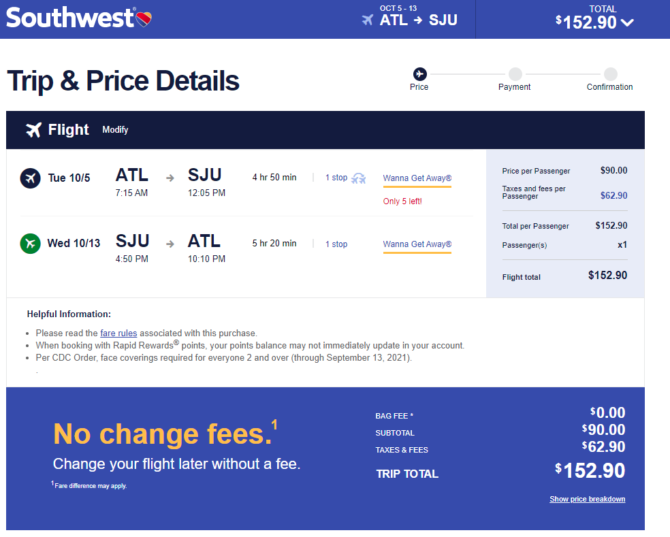Viewport: 670px width, 537px height.
Task: Open 1 stop details for the return flight
Action: click(336, 244)
